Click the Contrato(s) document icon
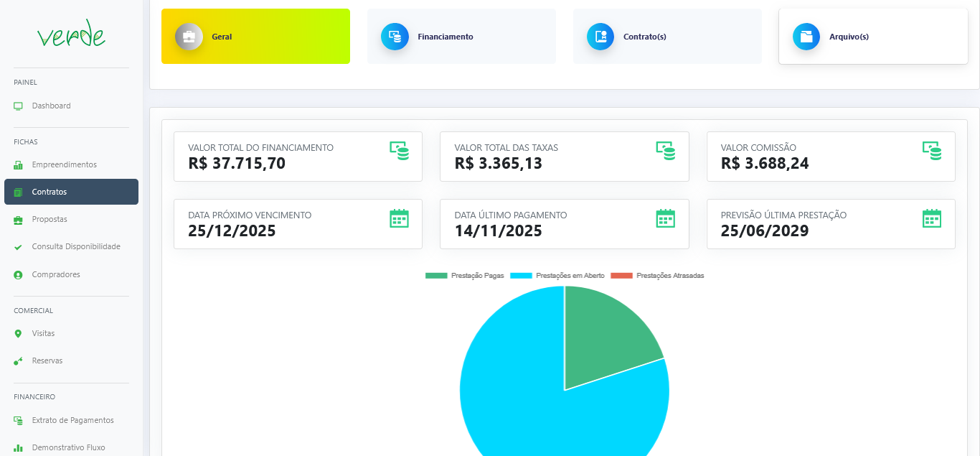Viewport: 980px width, 456px height. click(600, 37)
